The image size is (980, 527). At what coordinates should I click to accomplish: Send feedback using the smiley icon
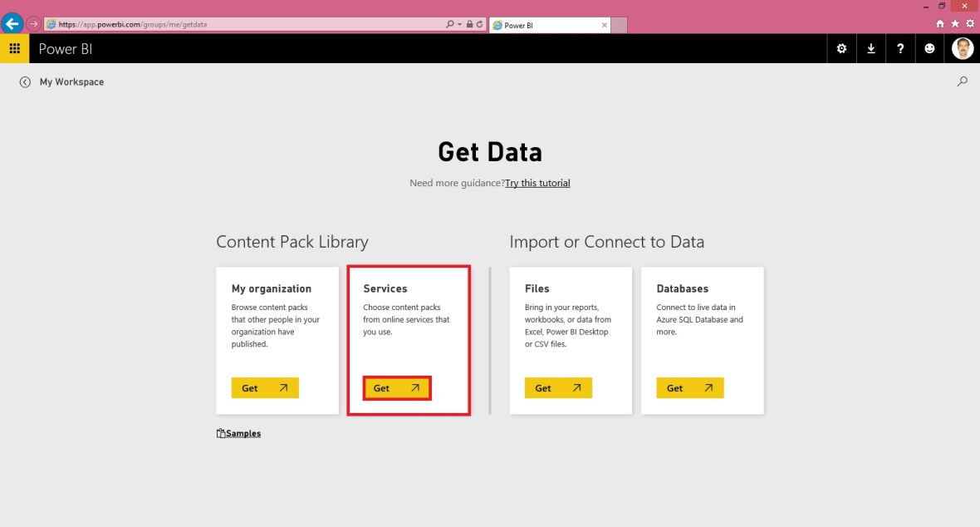click(929, 48)
